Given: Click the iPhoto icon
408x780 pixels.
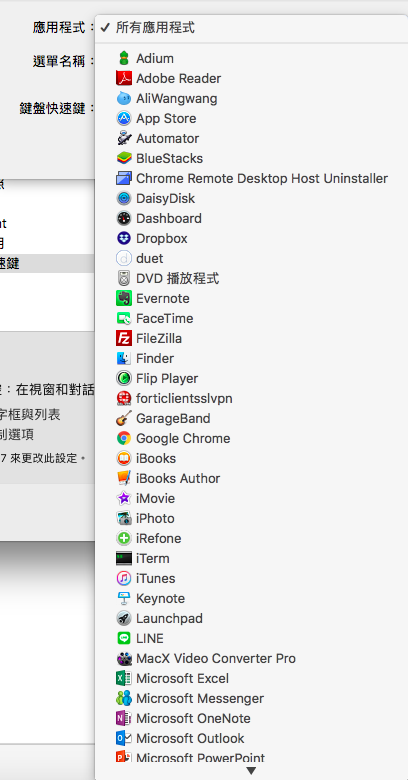Looking at the screenshot, I should pyautogui.click(x=123, y=518).
